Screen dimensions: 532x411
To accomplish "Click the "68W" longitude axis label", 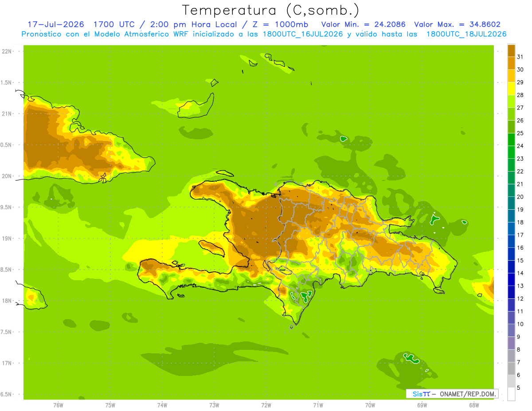I will coord(474,405).
